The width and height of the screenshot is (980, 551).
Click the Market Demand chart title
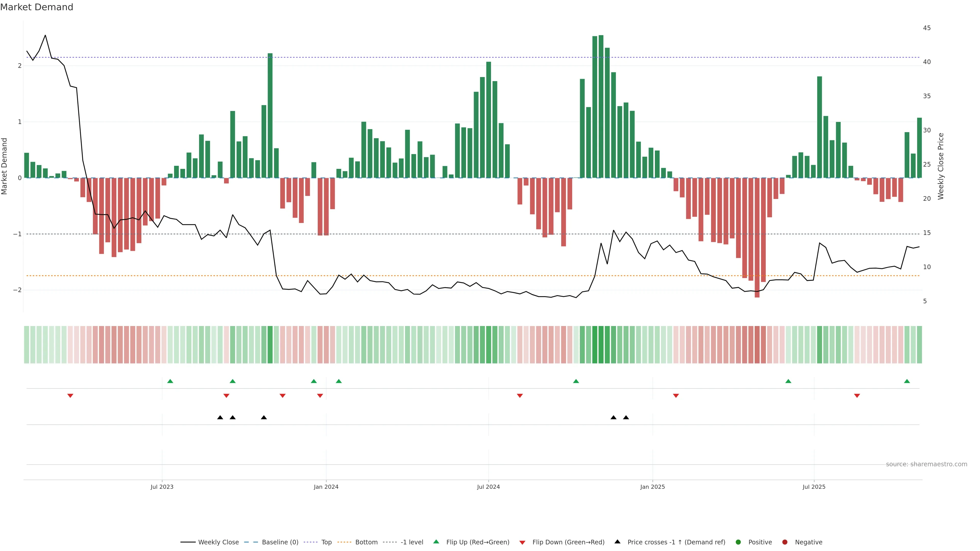[36, 7]
